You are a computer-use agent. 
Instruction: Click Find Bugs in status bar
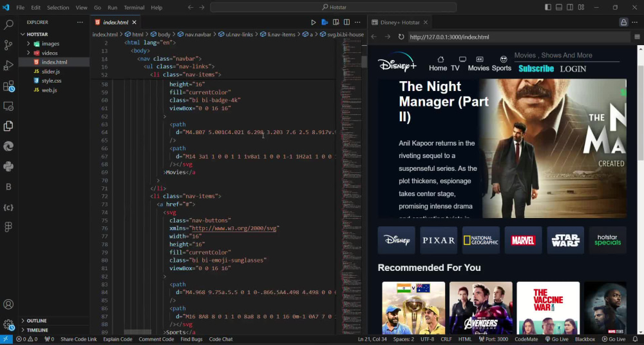pyautogui.click(x=191, y=339)
